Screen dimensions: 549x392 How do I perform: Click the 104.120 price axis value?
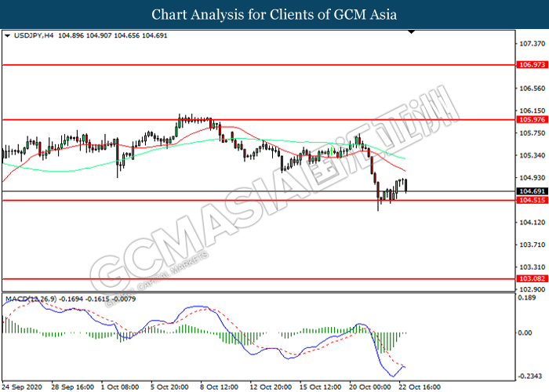tap(532, 223)
